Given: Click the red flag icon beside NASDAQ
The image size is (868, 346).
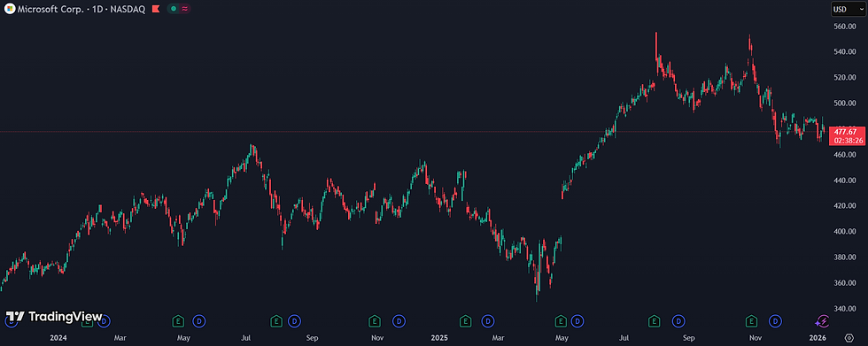Looking at the screenshot, I should pyautogui.click(x=156, y=9).
